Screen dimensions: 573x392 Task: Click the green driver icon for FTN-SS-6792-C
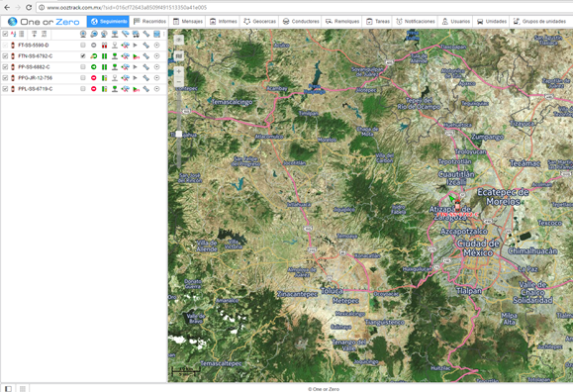(115, 56)
